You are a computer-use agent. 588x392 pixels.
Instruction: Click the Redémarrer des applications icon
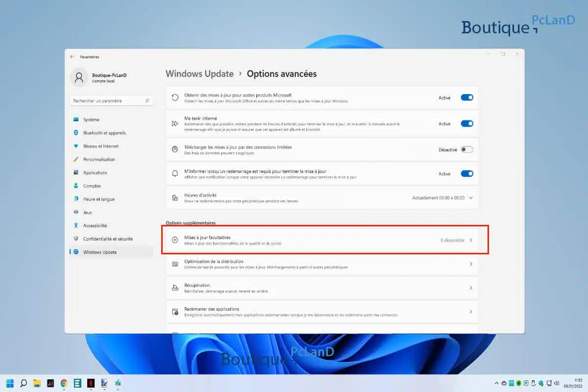(175, 312)
